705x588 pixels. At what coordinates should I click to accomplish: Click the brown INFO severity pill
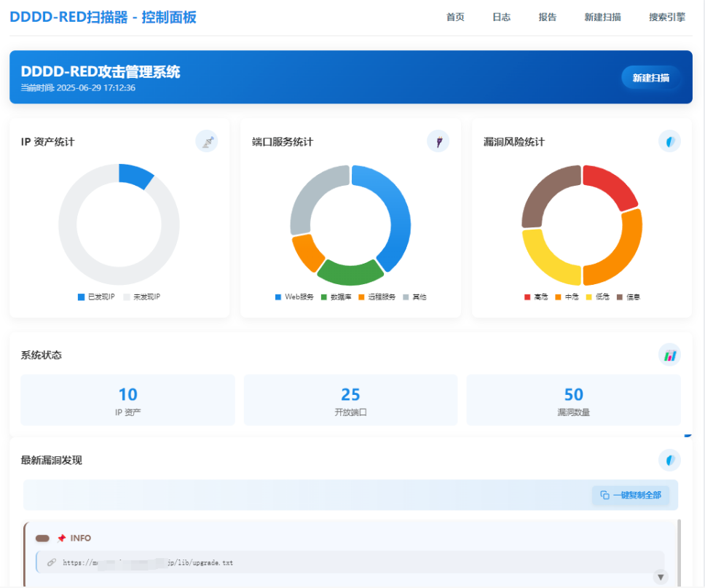pyautogui.click(x=42, y=538)
